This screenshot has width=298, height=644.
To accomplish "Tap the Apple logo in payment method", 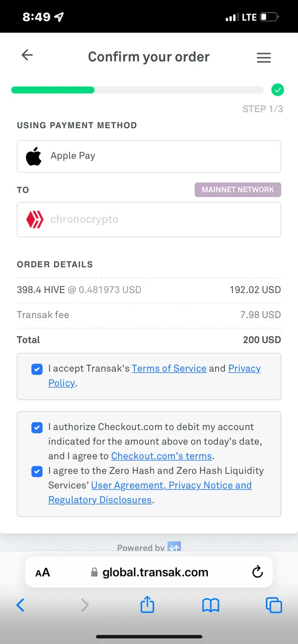I will coord(34,156).
